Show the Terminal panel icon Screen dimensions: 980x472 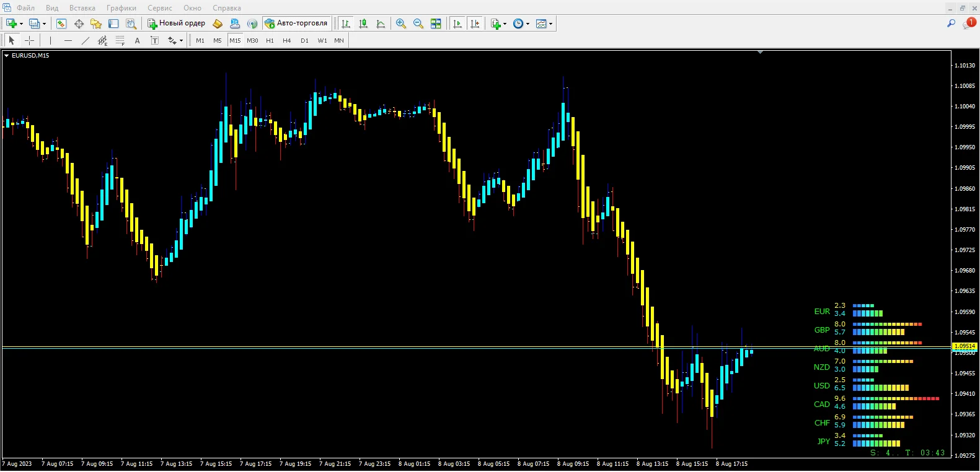[x=113, y=24]
